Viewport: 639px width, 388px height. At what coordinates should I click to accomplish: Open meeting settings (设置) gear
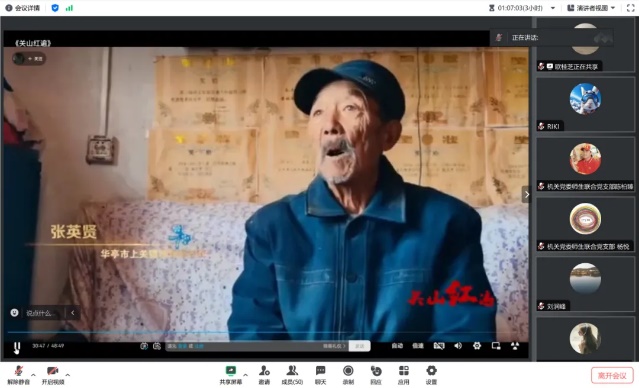(431, 375)
